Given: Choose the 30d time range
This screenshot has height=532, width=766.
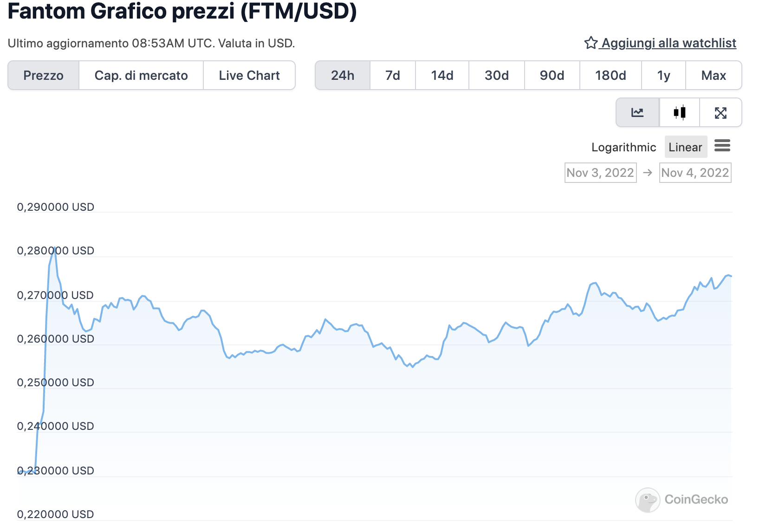Looking at the screenshot, I should pos(497,75).
